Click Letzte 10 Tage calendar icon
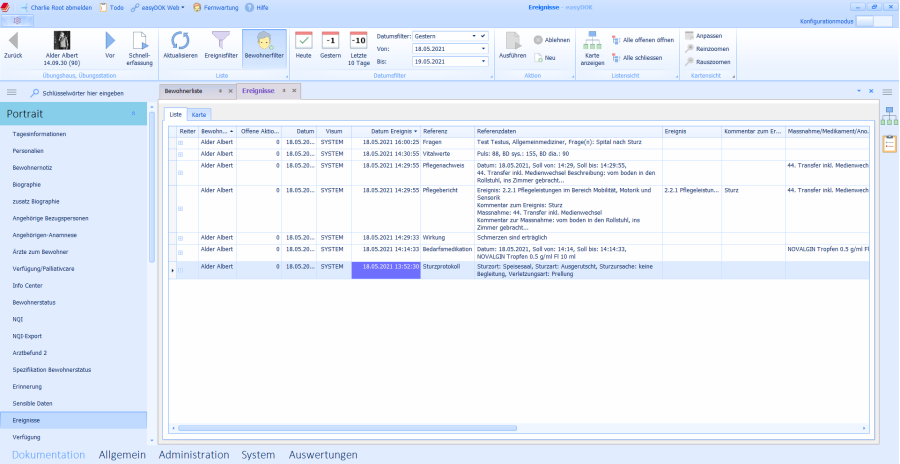This screenshot has width=900, height=464. click(x=358, y=41)
